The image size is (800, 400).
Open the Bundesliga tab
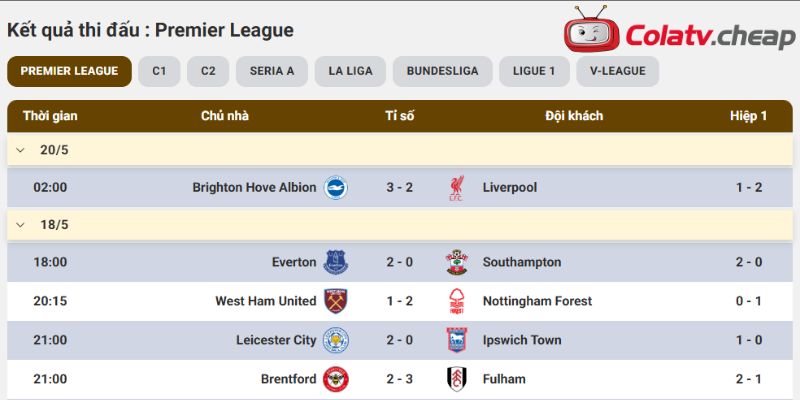442,71
